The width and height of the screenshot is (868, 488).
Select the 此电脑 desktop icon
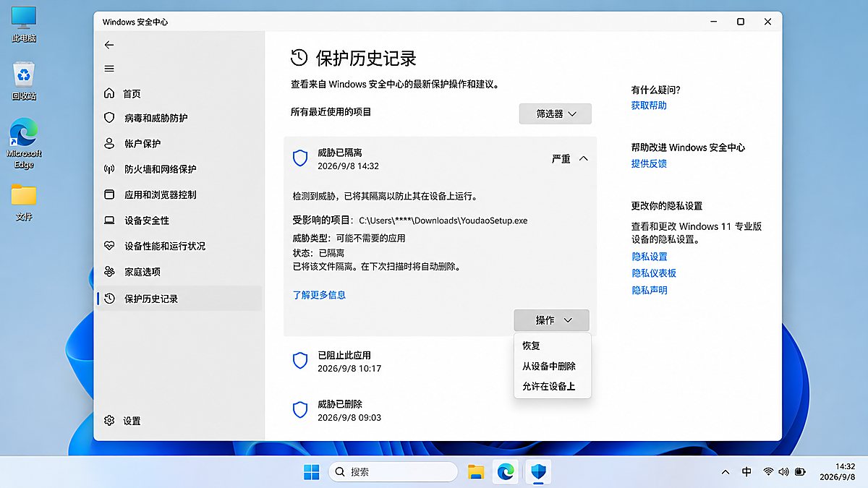pos(24,24)
